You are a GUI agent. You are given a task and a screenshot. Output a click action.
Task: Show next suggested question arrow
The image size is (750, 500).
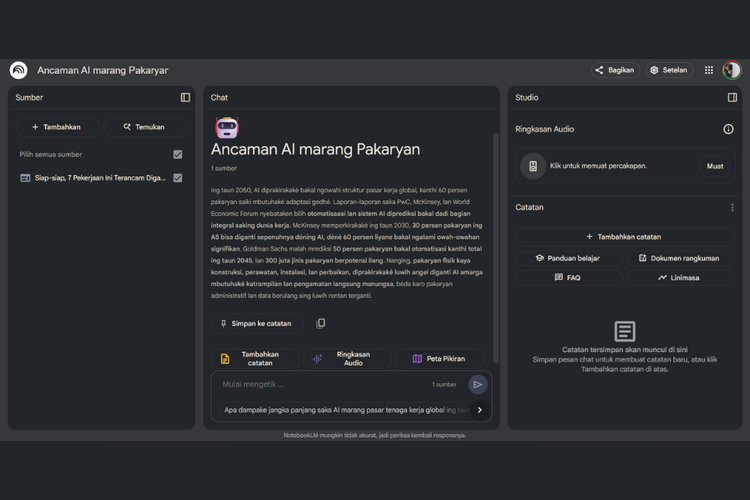[479, 409]
